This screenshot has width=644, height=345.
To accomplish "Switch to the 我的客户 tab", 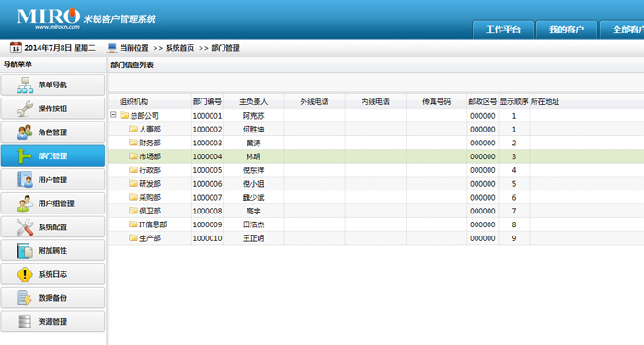I will tap(567, 29).
